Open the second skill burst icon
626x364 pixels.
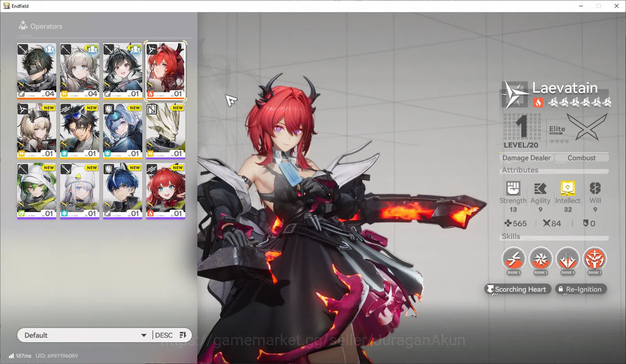click(540, 259)
